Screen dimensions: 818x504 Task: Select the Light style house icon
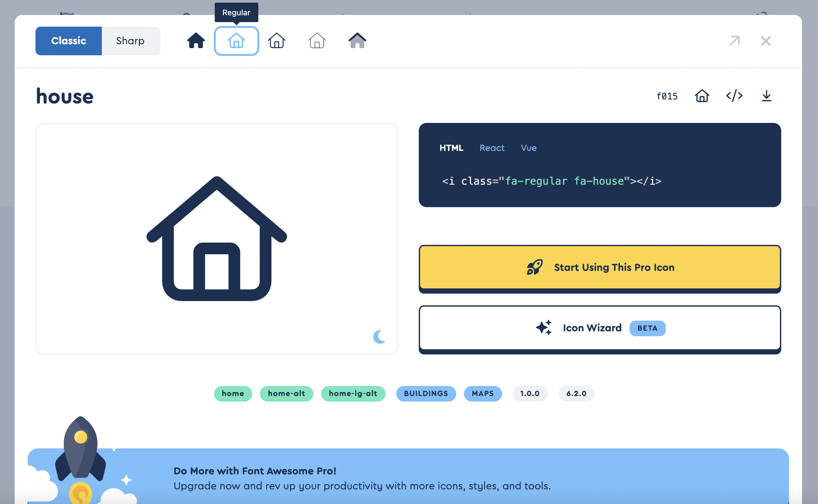277,41
